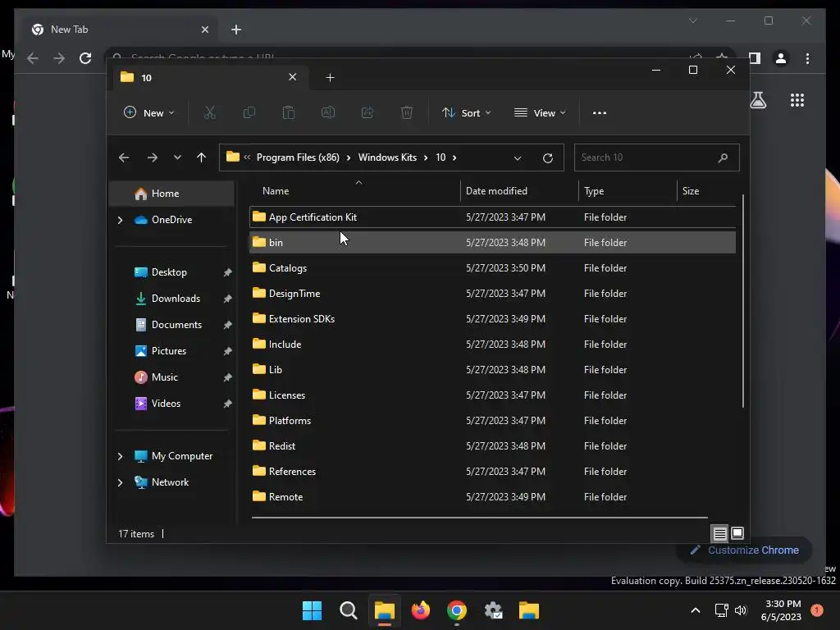840x630 pixels.
Task: Expand Network tree node
Action: pos(120,482)
